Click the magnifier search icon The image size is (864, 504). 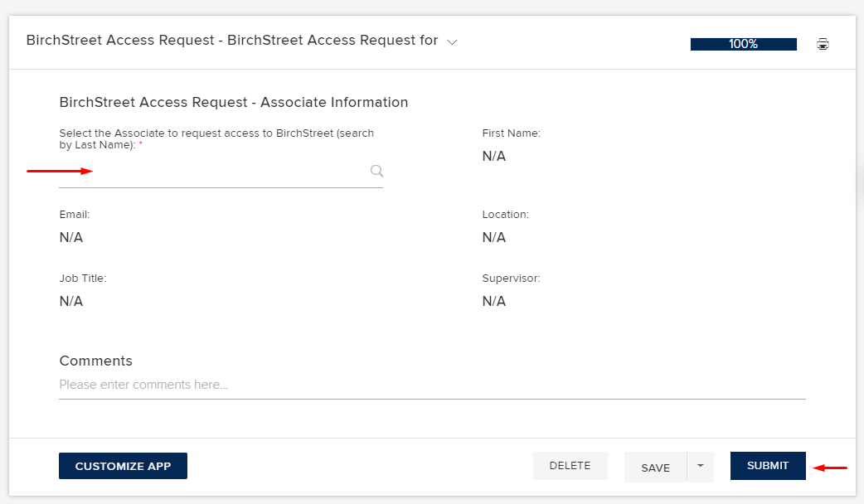tap(376, 171)
